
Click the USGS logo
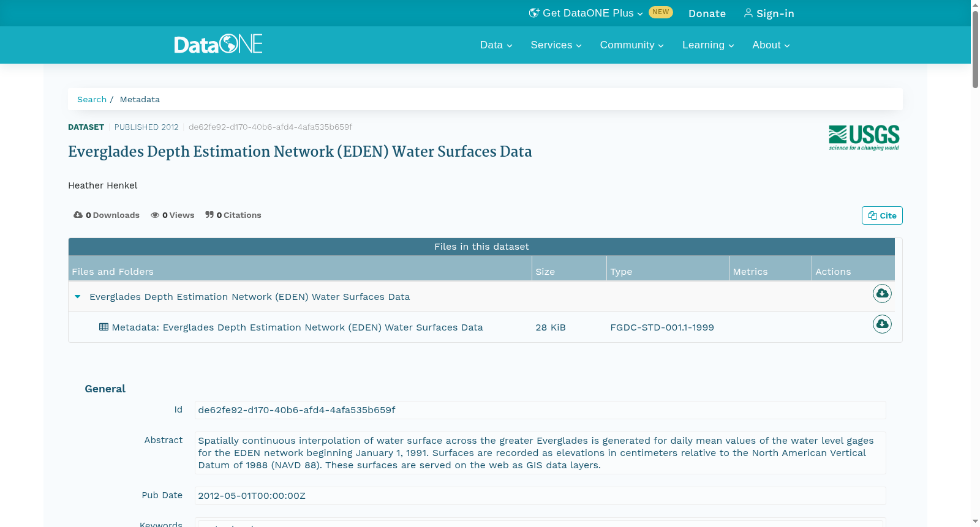pyautogui.click(x=864, y=138)
